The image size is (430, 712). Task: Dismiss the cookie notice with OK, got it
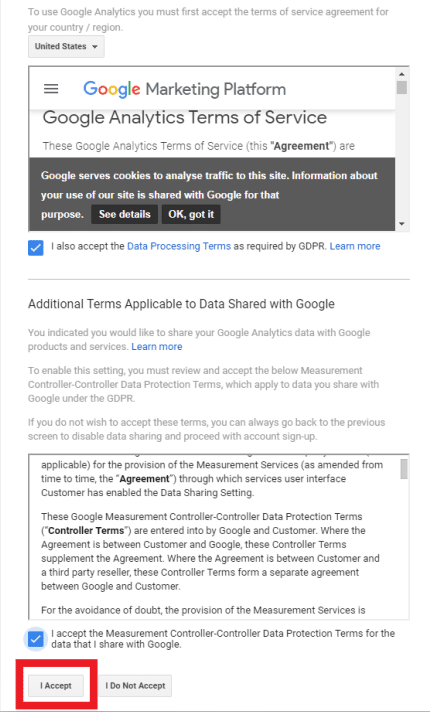coord(191,214)
